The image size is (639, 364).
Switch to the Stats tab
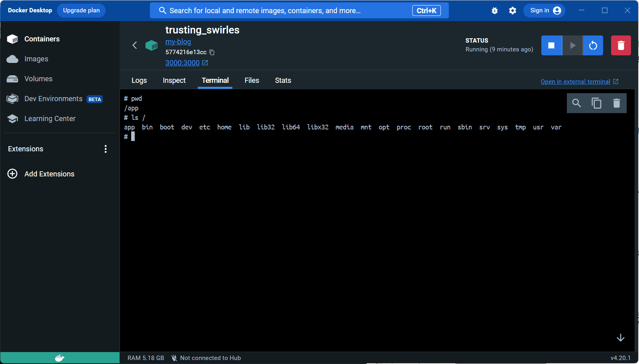click(x=283, y=80)
